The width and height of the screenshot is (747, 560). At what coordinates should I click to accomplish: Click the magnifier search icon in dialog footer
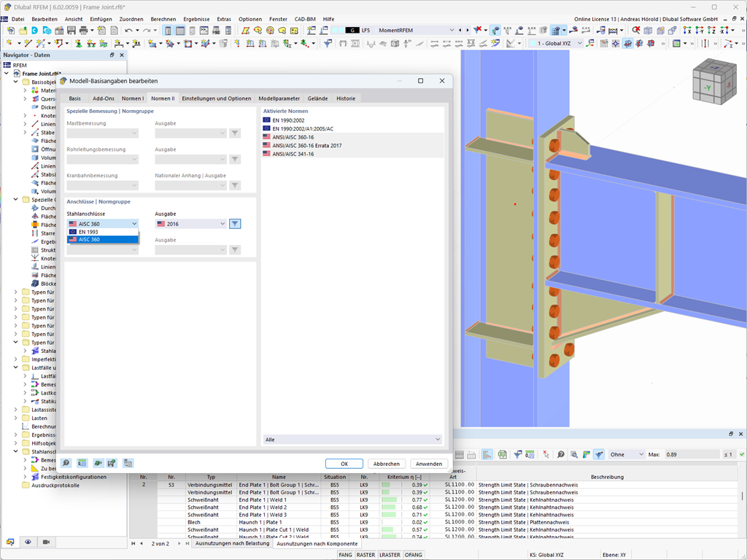(x=66, y=463)
